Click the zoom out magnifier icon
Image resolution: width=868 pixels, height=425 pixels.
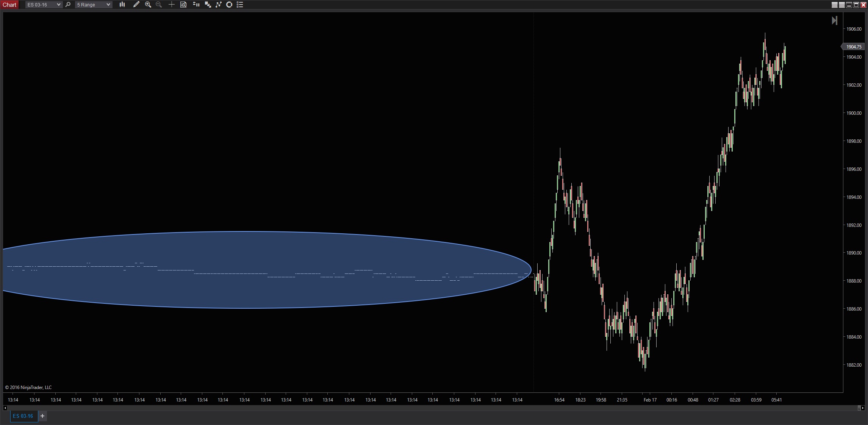pyautogui.click(x=159, y=5)
